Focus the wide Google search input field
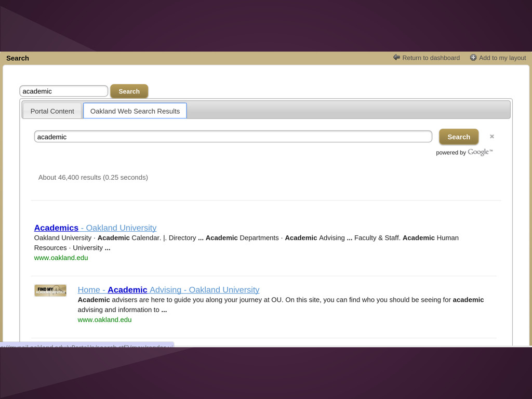 point(233,137)
